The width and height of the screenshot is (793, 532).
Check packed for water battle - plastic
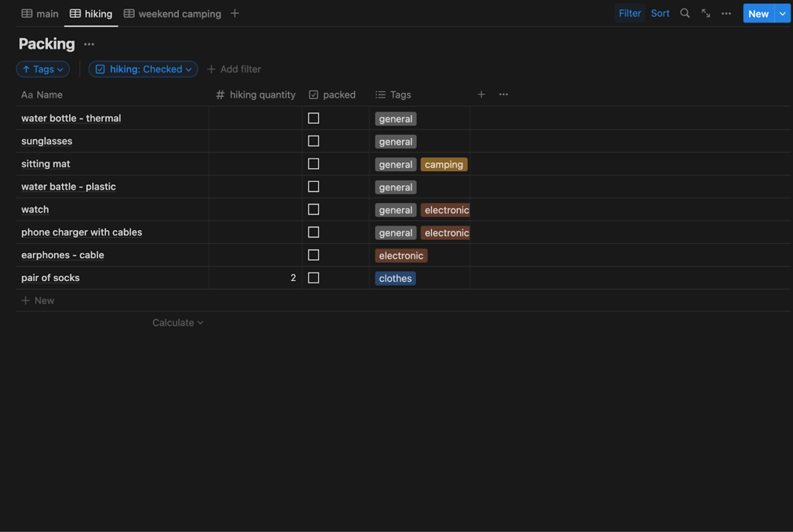[314, 187]
